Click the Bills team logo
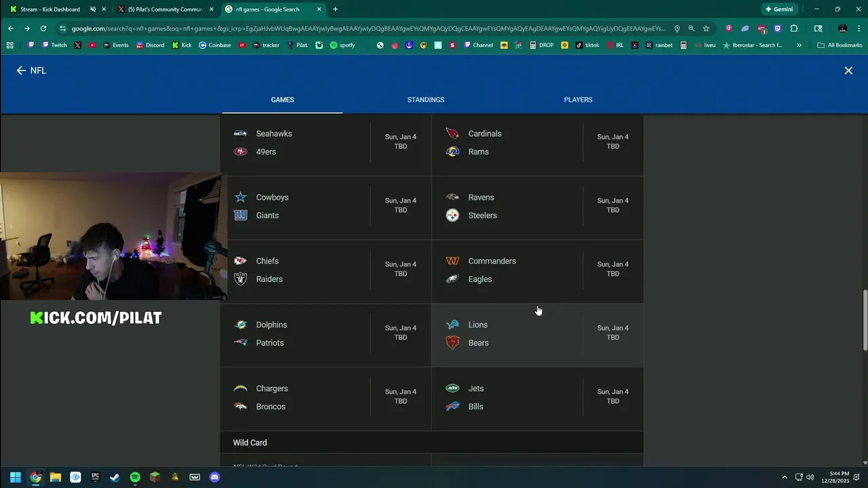 (x=452, y=407)
